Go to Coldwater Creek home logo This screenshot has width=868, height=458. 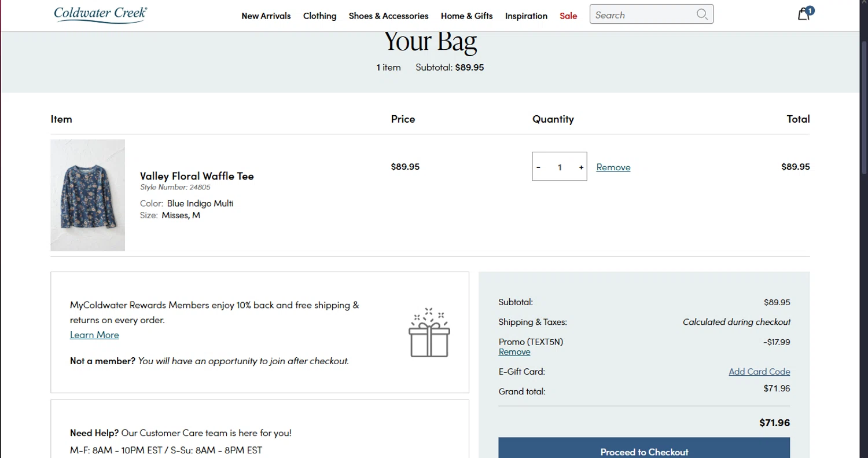click(x=100, y=14)
